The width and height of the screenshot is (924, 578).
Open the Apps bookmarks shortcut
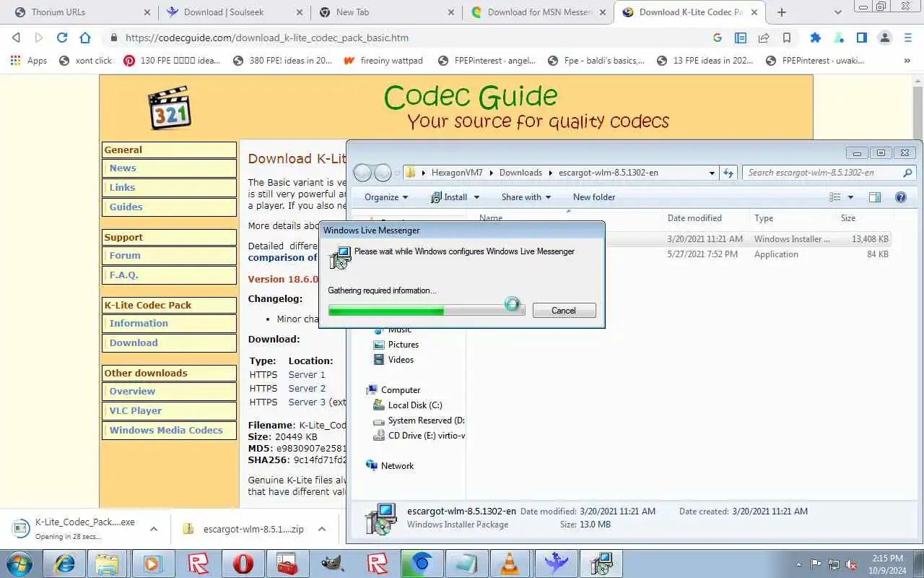click(29, 61)
